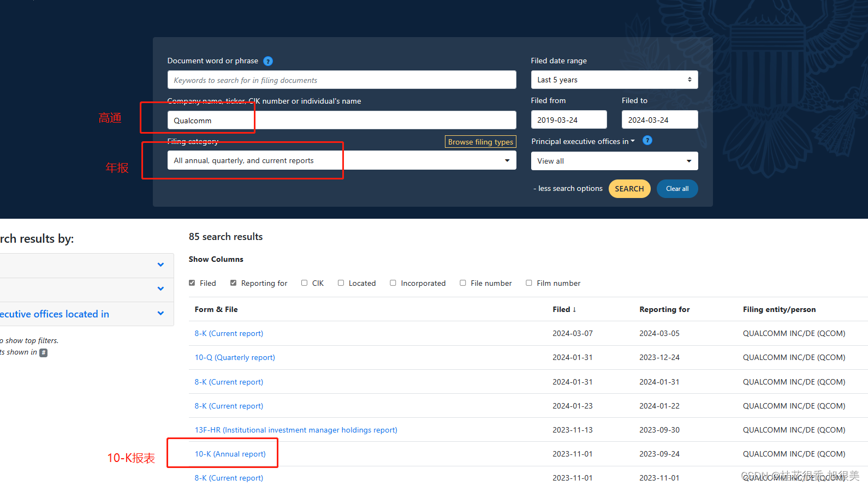This screenshot has height=486, width=868.
Task: Open the 10-Q (Quarterly report) filing
Action: click(x=235, y=358)
